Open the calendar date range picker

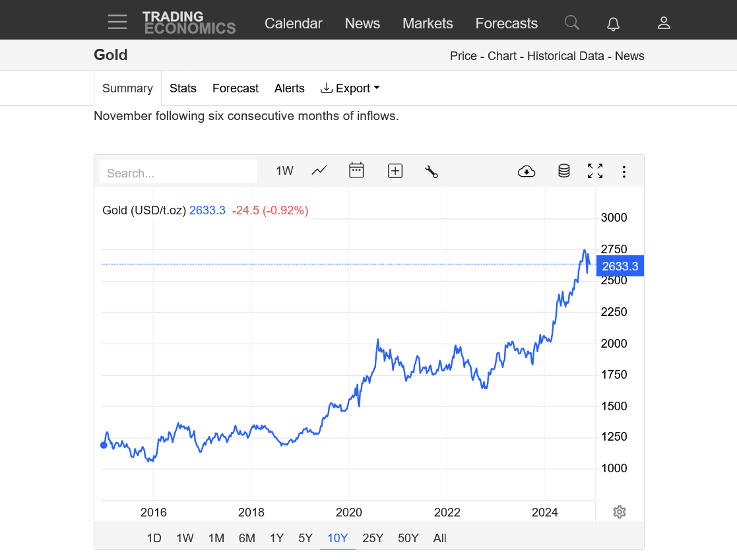tap(356, 171)
